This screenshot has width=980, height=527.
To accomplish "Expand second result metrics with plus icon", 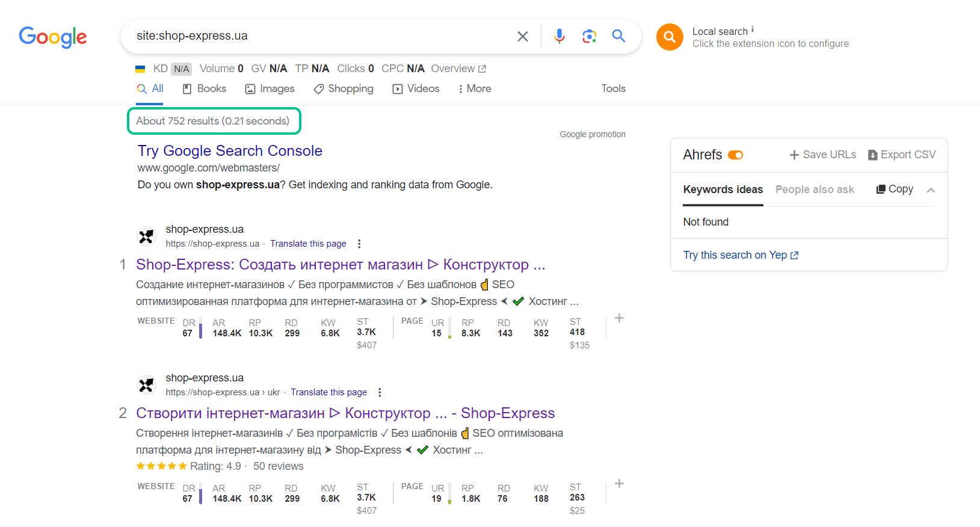I will pos(619,484).
